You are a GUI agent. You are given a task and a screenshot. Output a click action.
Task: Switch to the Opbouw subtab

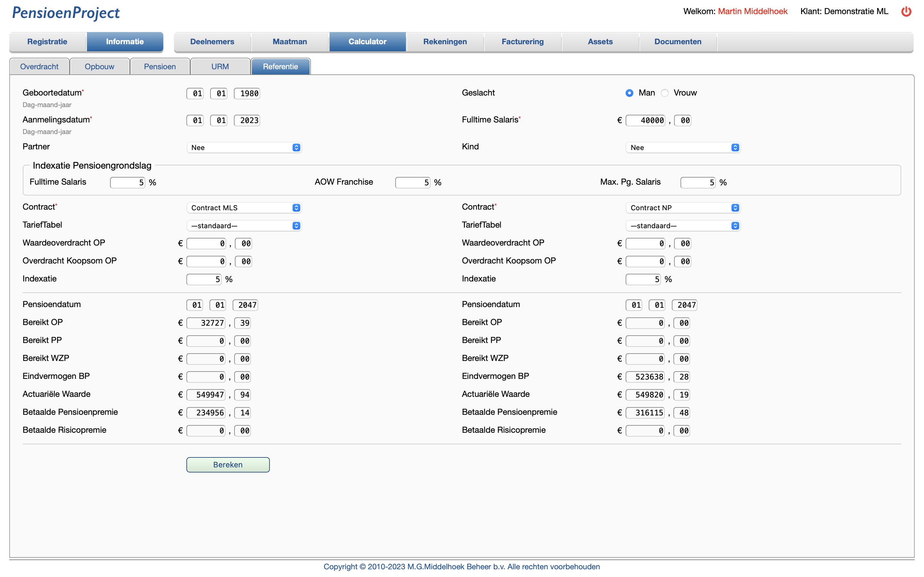[99, 66]
